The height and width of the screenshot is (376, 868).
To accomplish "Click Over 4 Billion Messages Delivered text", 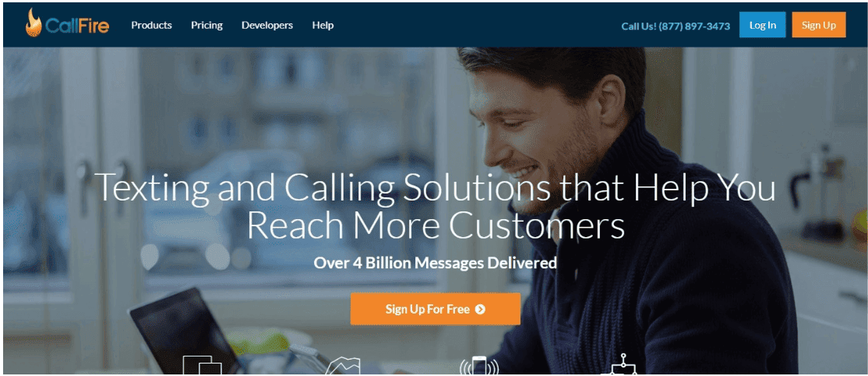I will click(x=435, y=263).
